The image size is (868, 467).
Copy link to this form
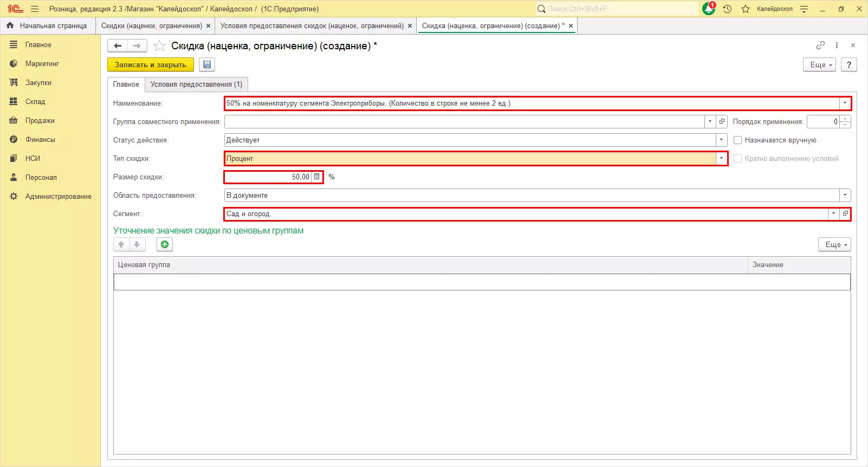[821, 46]
